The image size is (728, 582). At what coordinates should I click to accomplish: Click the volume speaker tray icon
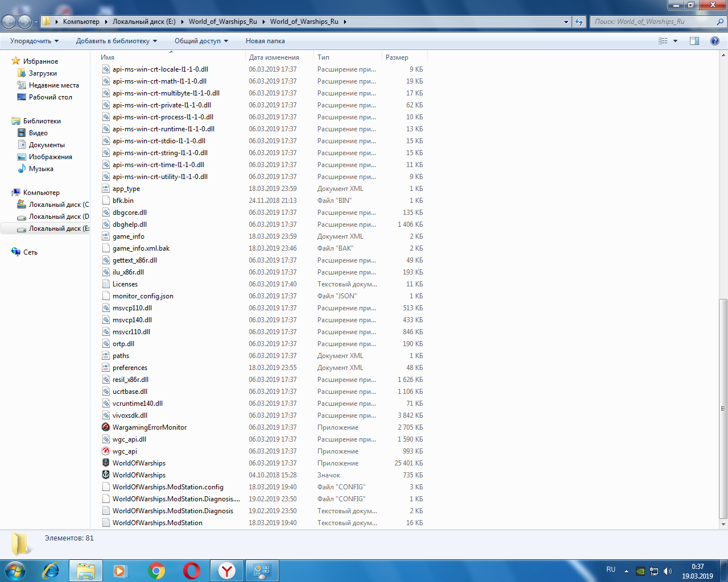(x=668, y=571)
